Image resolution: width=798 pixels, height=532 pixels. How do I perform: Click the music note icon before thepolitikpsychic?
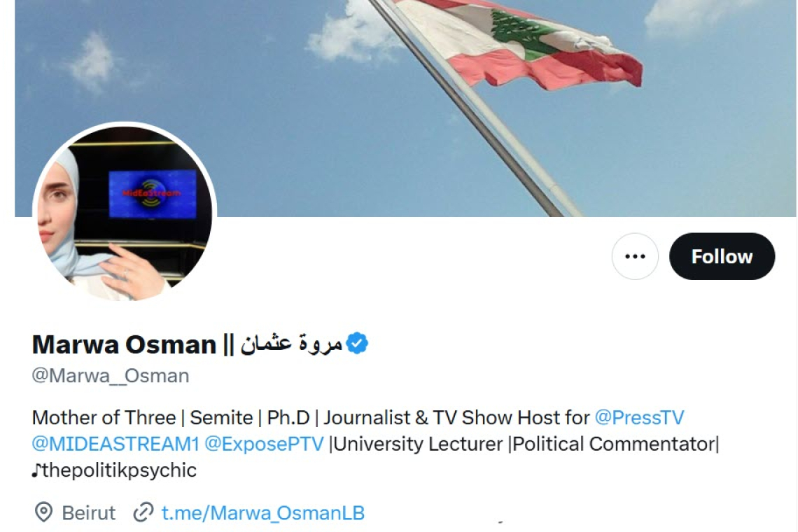(x=36, y=470)
